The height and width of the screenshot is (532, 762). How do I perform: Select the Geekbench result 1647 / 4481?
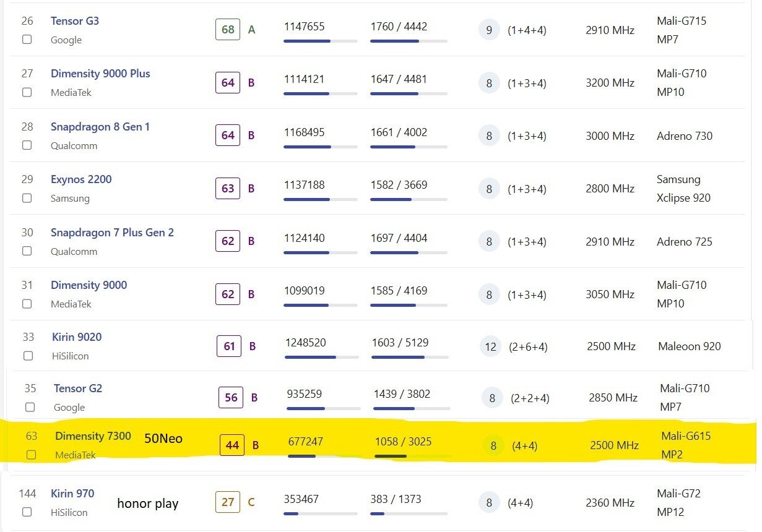pyautogui.click(x=399, y=79)
